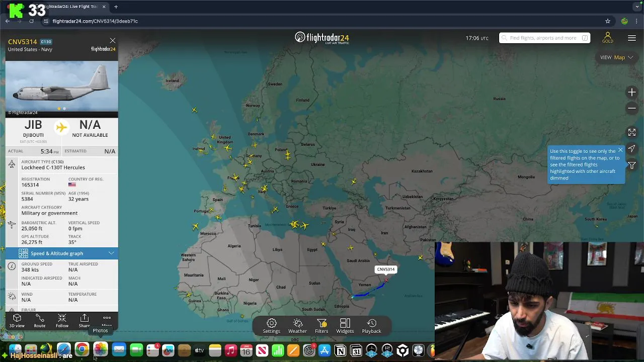Zoom in the map with plus button

(632, 93)
